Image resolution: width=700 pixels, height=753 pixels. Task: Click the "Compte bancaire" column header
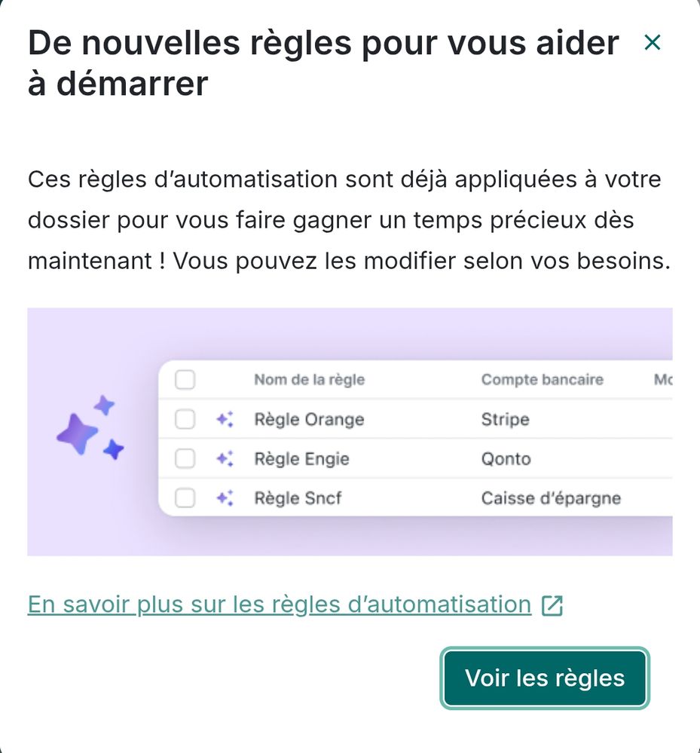click(x=542, y=380)
